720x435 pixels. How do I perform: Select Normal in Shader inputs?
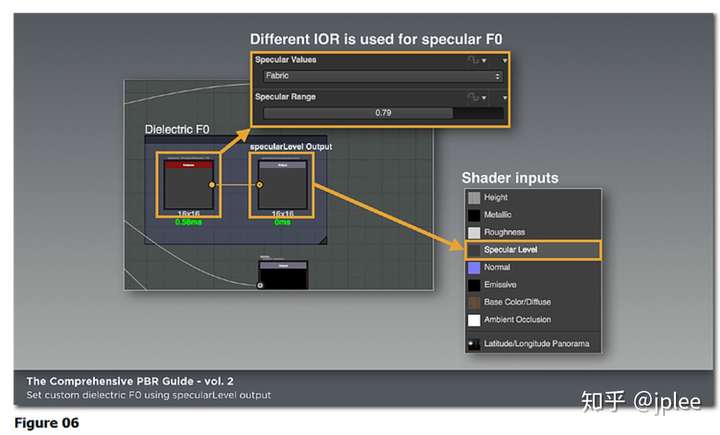[533, 267]
